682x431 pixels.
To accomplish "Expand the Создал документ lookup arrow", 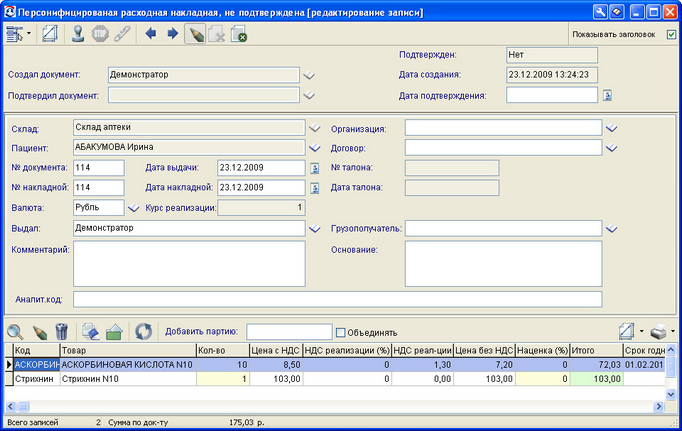I will (309, 75).
